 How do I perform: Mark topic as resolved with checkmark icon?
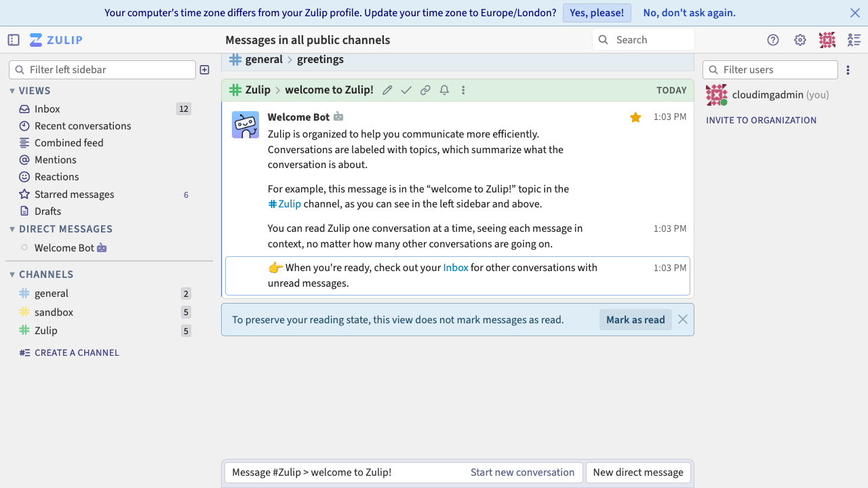tap(406, 90)
